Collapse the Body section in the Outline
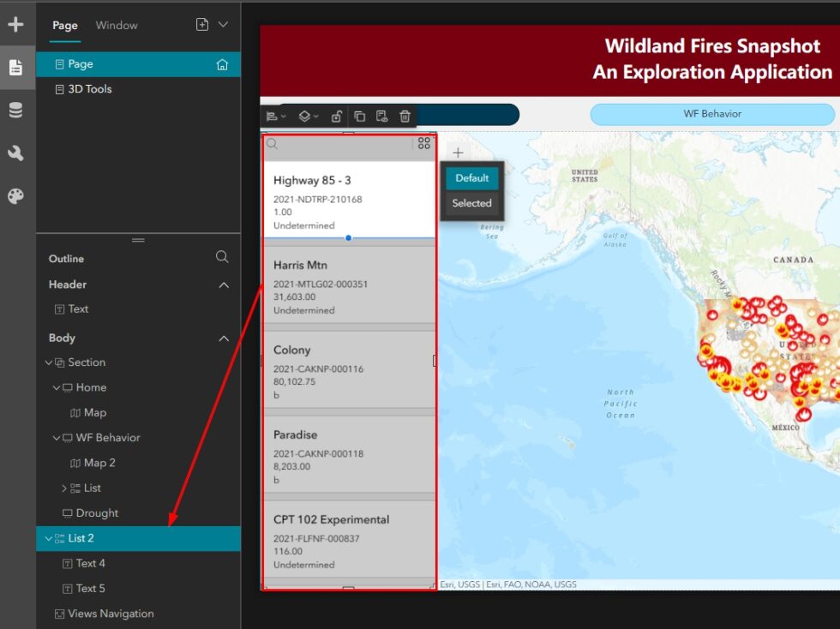This screenshot has height=629, width=840. pyautogui.click(x=224, y=338)
